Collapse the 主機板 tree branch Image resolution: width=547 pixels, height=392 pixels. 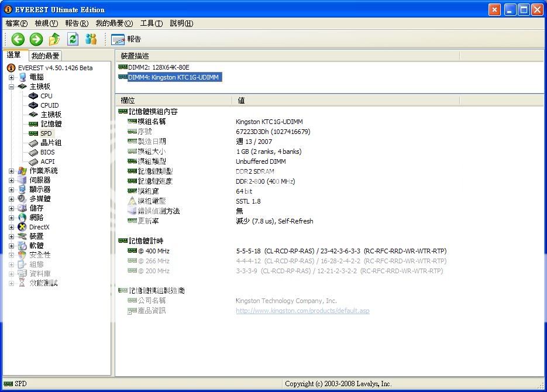point(12,87)
